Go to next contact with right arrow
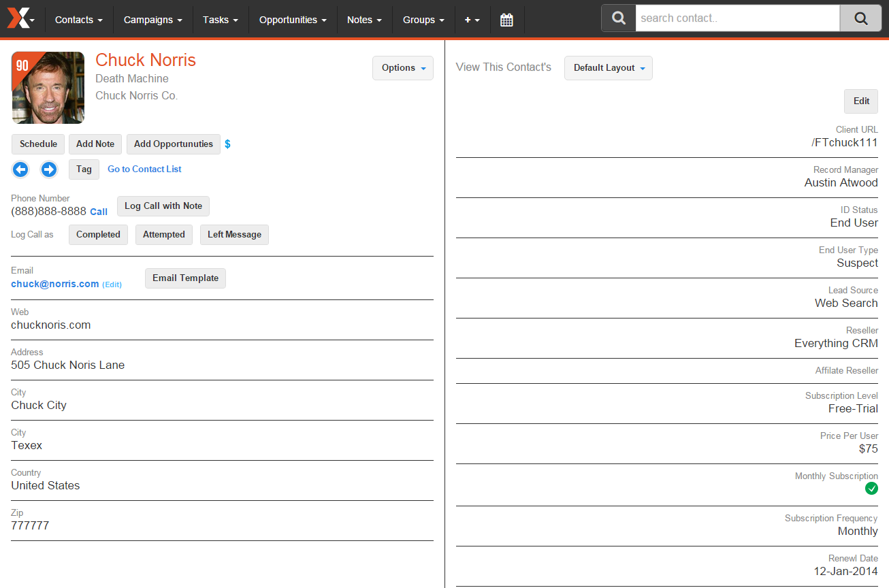This screenshot has width=889, height=588. tap(49, 169)
